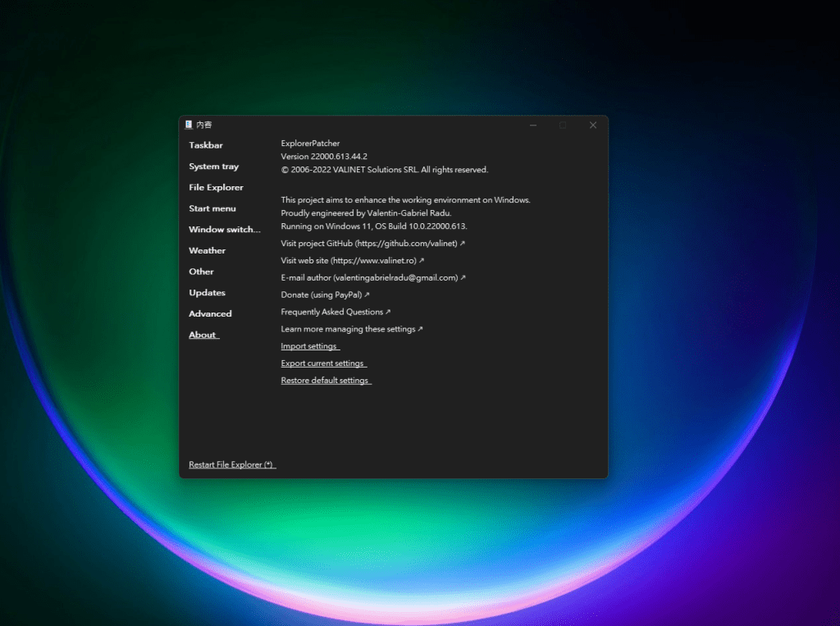Open the Weather settings section

pyautogui.click(x=207, y=251)
